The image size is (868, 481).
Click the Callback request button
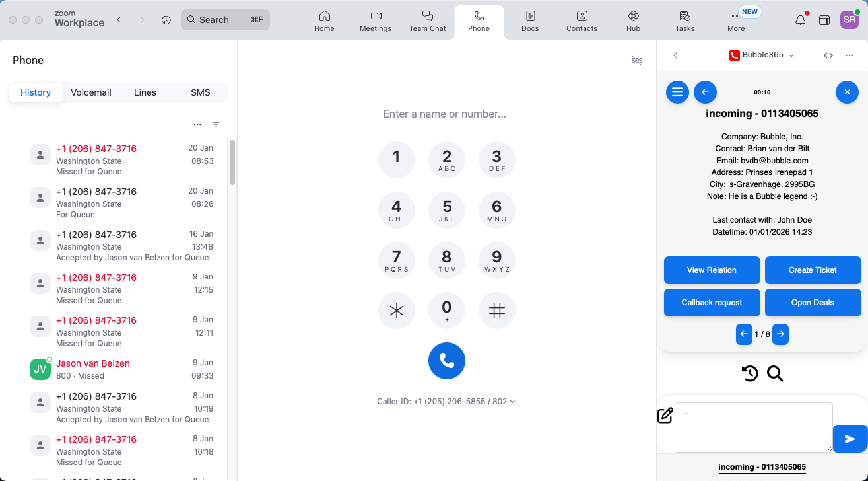(x=712, y=302)
